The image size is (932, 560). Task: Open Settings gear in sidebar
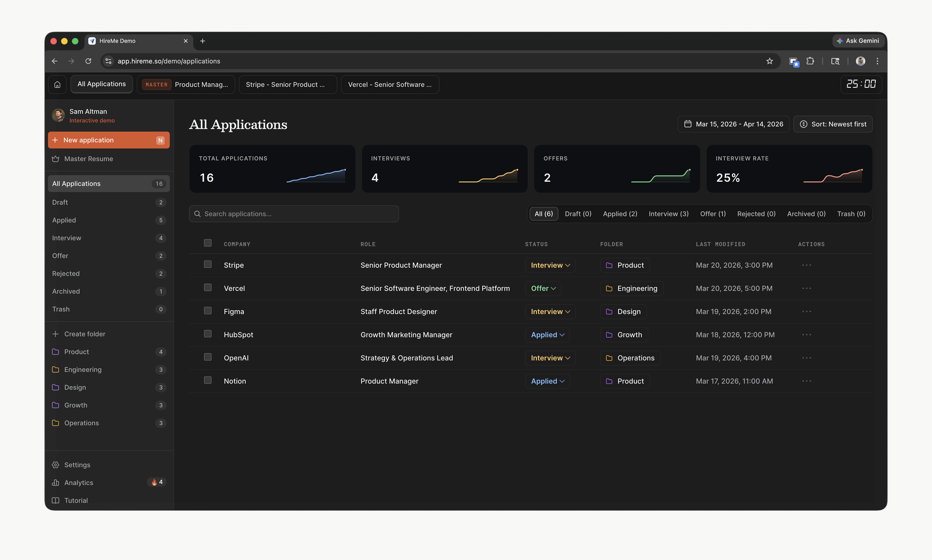55,465
